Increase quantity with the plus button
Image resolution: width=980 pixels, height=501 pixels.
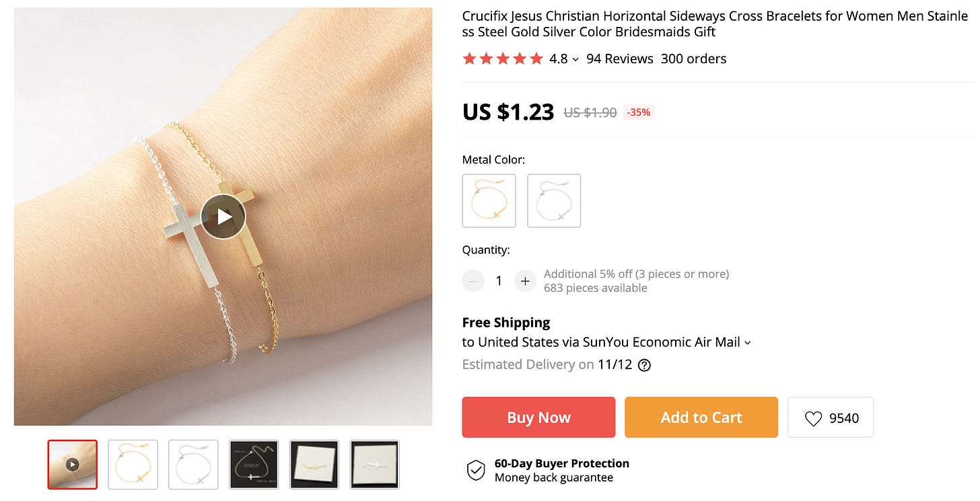click(x=525, y=281)
